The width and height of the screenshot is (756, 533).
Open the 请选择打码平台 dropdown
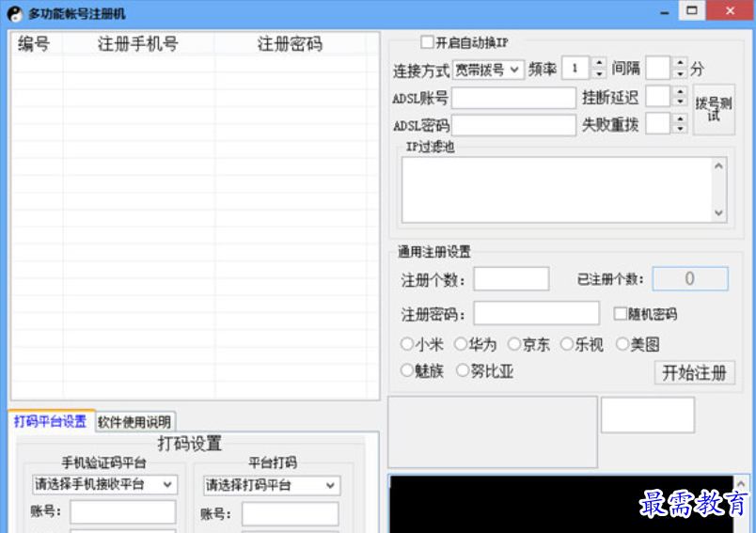tap(272, 485)
